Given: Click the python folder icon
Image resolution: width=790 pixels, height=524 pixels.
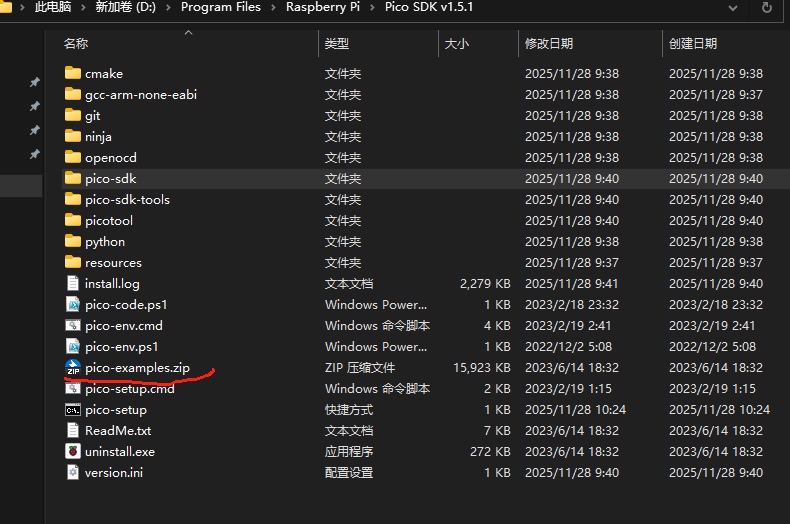Looking at the screenshot, I should [73, 241].
